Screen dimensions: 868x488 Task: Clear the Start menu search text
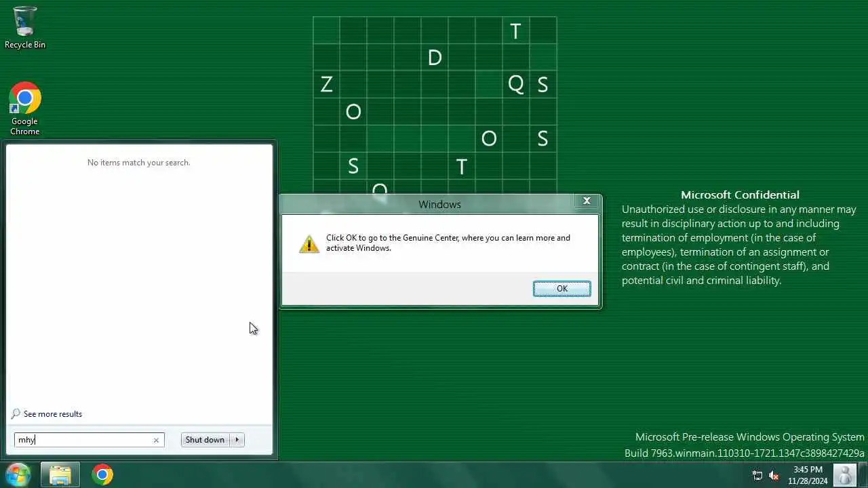pyautogui.click(x=156, y=440)
